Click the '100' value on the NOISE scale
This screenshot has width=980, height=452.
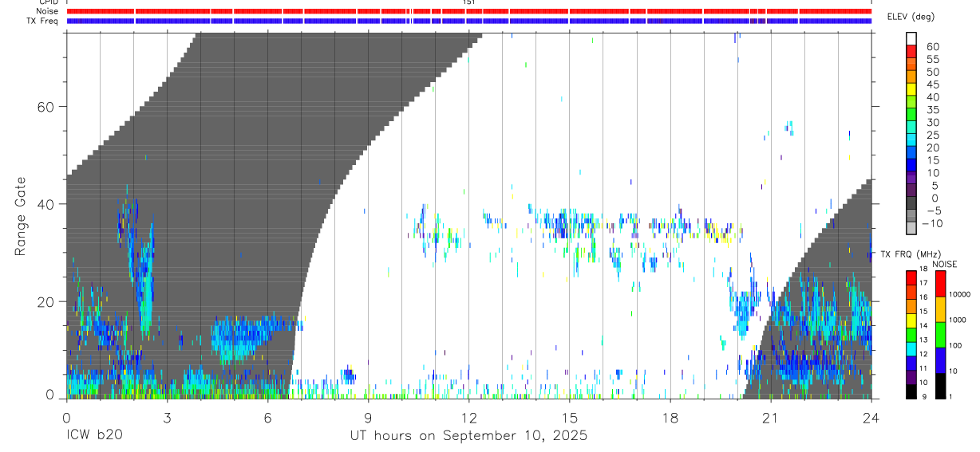(954, 345)
